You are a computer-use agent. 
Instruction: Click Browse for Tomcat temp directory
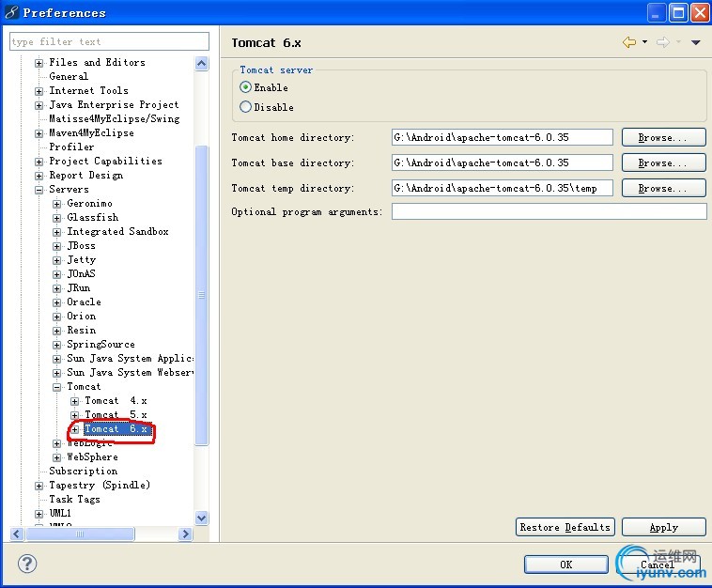click(x=663, y=188)
